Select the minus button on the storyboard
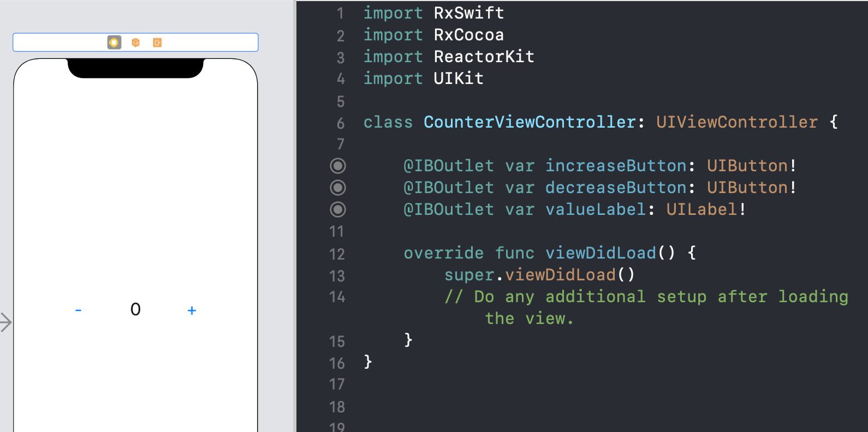Screen dimensions: 868x432 tap(78, 310)
